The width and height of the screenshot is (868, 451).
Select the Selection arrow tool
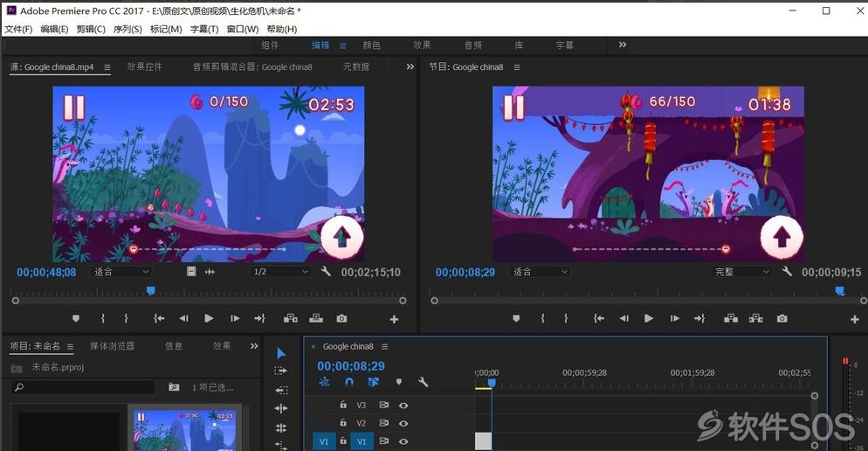(x=281, y=353)
